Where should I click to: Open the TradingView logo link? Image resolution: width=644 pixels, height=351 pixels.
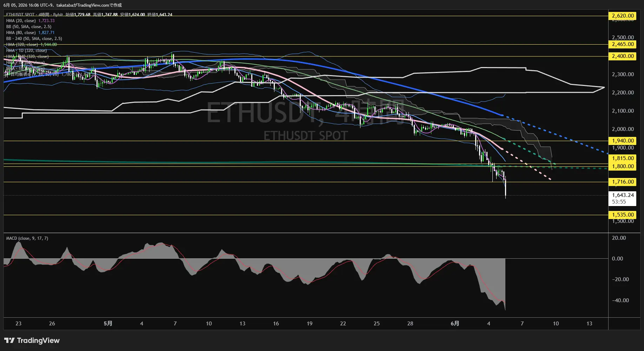point(32,340)
